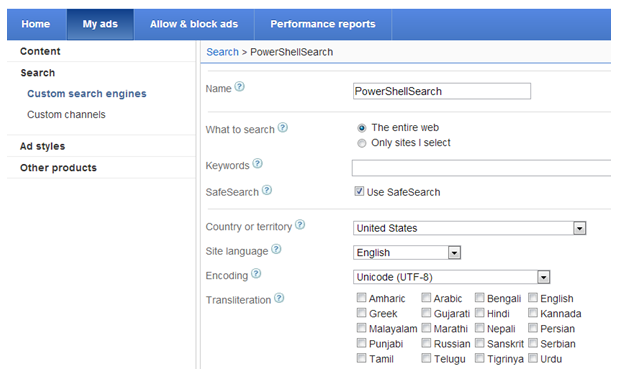623x380 pixels.
Task: Select Only sites I select option
Action: [362, 143]
